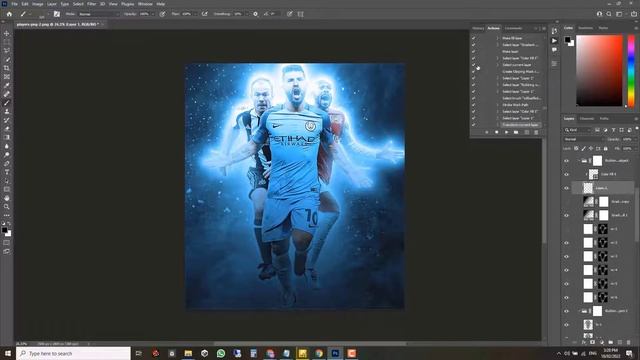Open the layer blend mode dropdown

point(584,139)
